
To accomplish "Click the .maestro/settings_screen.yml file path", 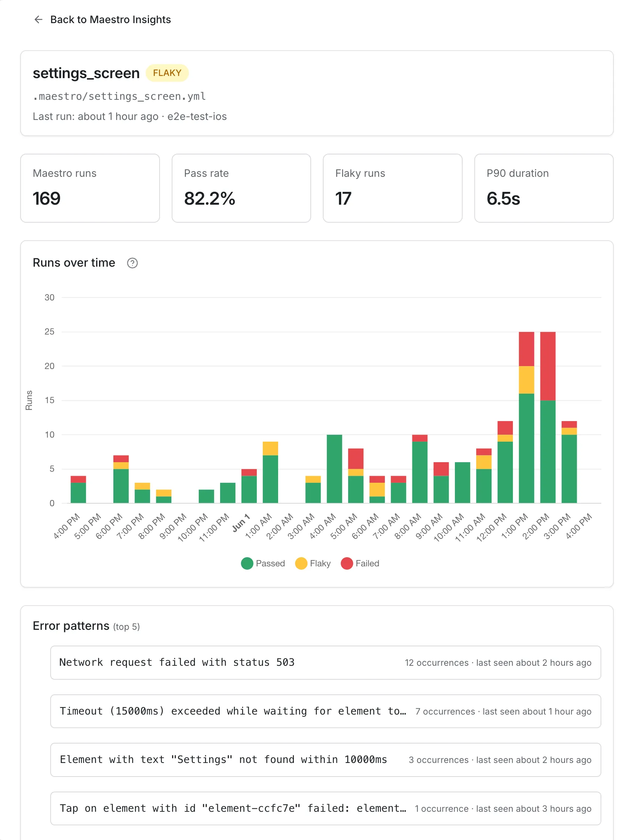I will click(119, 96).
